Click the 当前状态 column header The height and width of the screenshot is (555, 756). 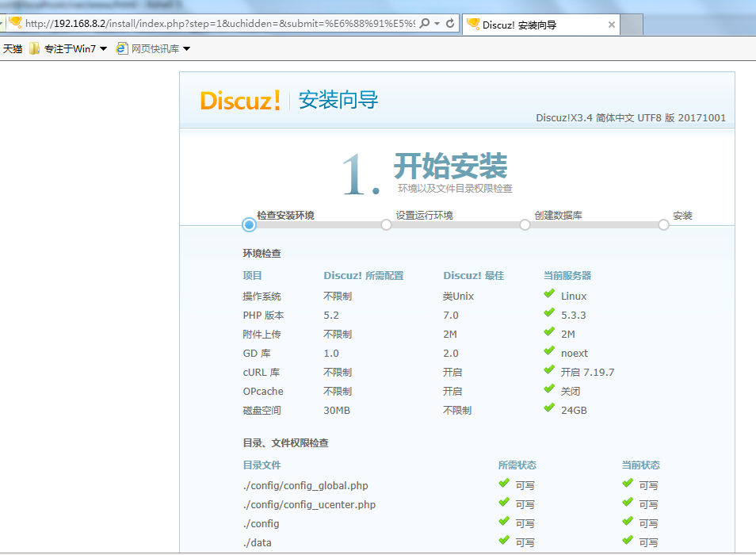641,465
